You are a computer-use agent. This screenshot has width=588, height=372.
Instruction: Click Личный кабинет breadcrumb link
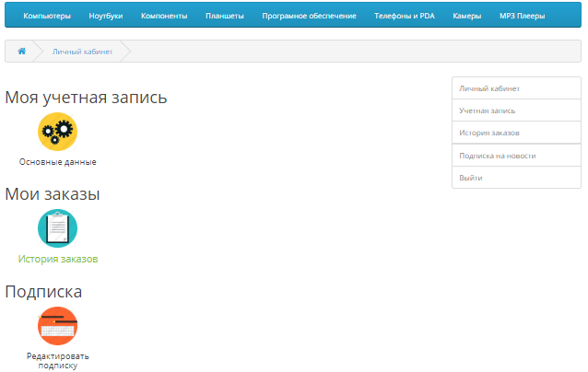(x=82, y=52)
